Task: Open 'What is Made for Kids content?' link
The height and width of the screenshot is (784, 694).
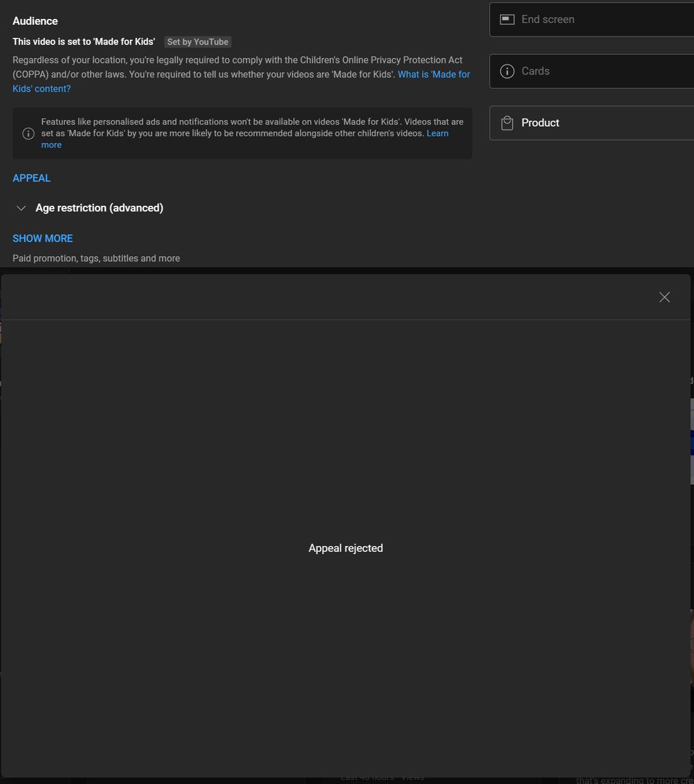Action: click(x=241, y=82)
